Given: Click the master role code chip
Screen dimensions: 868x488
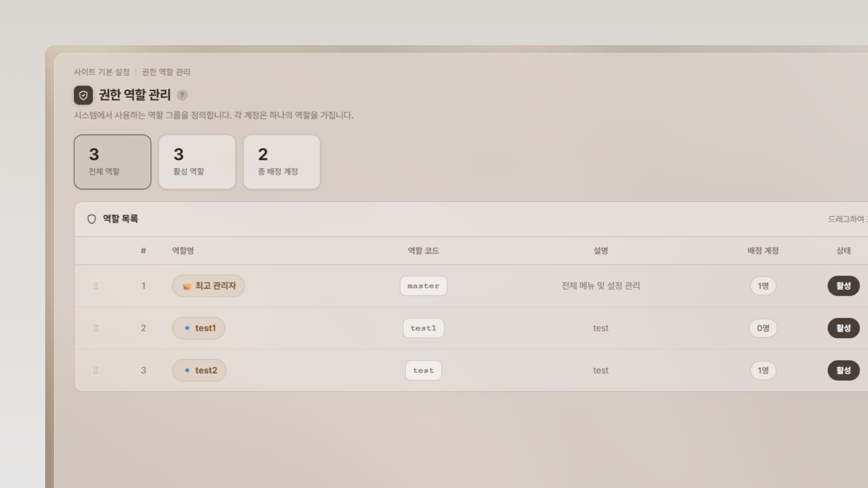Looking at the screenshot, I should [x=424, y=286].
